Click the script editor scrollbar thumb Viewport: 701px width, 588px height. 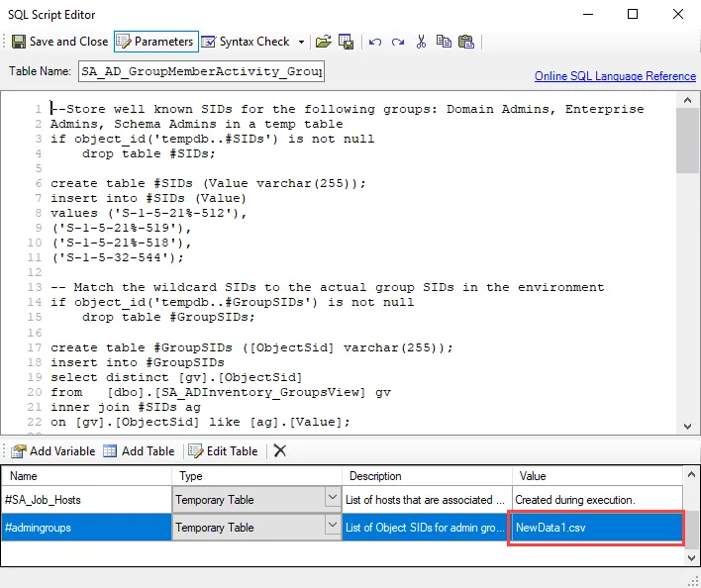(687, 141)
